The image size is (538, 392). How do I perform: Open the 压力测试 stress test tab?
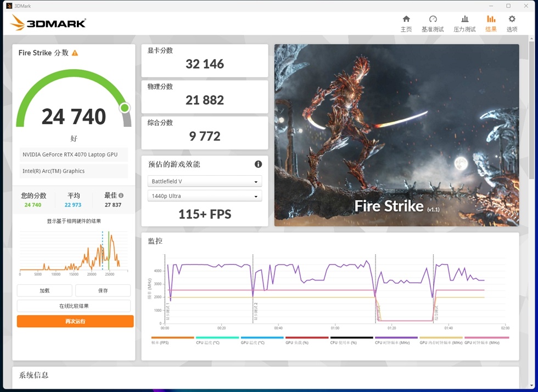pyautogui.click(x=464, y=24)
